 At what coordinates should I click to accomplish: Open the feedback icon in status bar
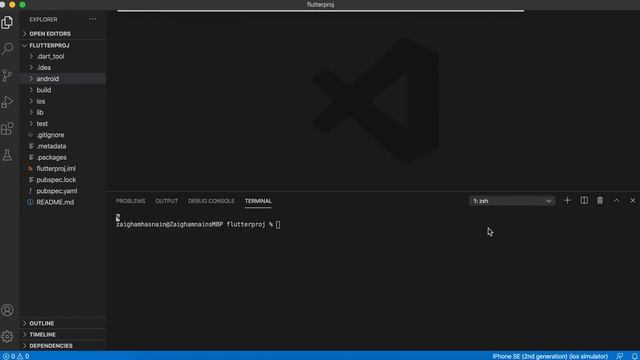tap(620, 356)
